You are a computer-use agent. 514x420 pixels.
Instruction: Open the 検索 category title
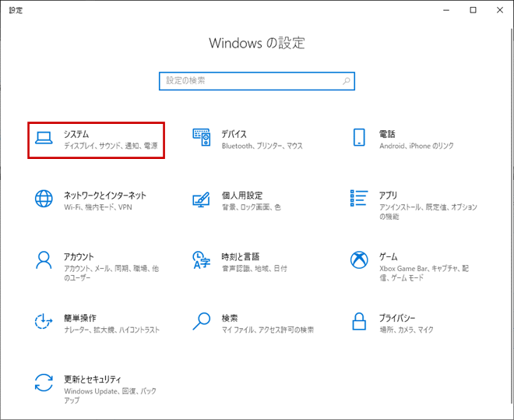(x=230, y=318)
